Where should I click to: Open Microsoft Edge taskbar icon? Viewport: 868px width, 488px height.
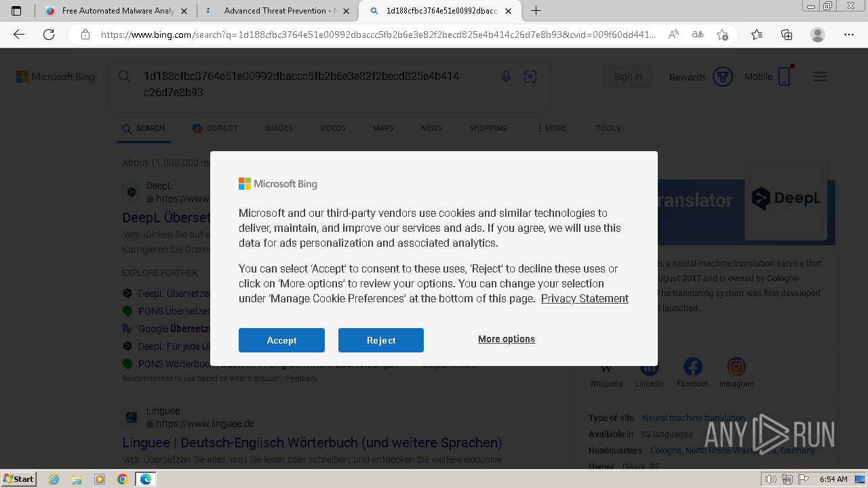146,479
